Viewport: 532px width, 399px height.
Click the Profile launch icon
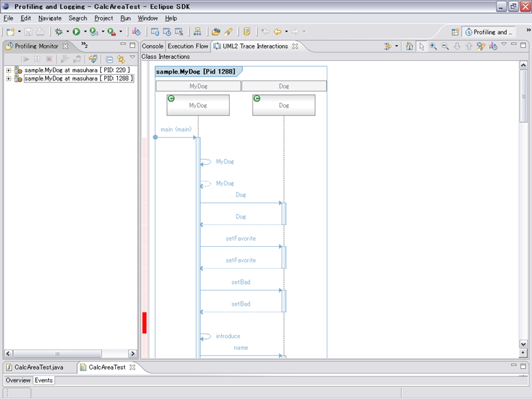(93, 32)
